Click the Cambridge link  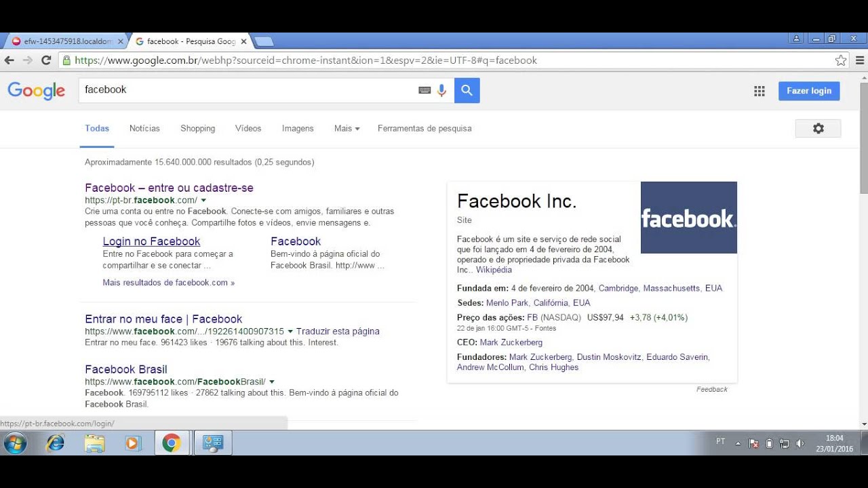click(618, 288)
